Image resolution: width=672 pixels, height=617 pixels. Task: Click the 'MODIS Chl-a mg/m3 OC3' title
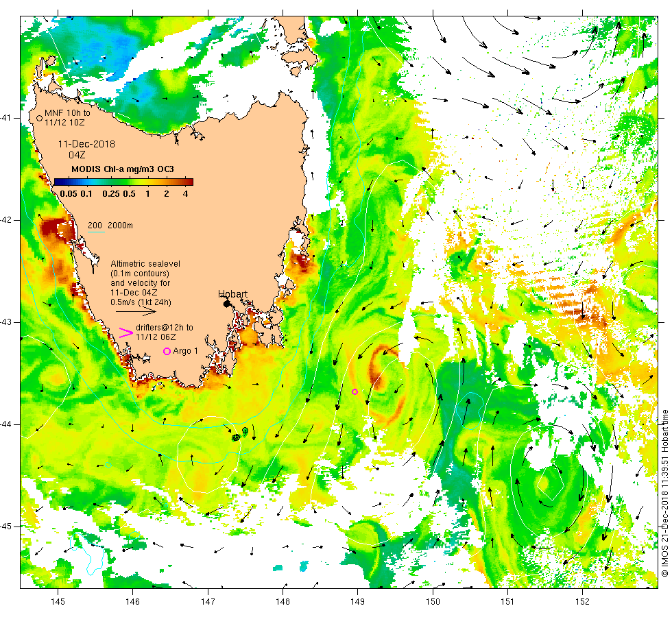123,169
